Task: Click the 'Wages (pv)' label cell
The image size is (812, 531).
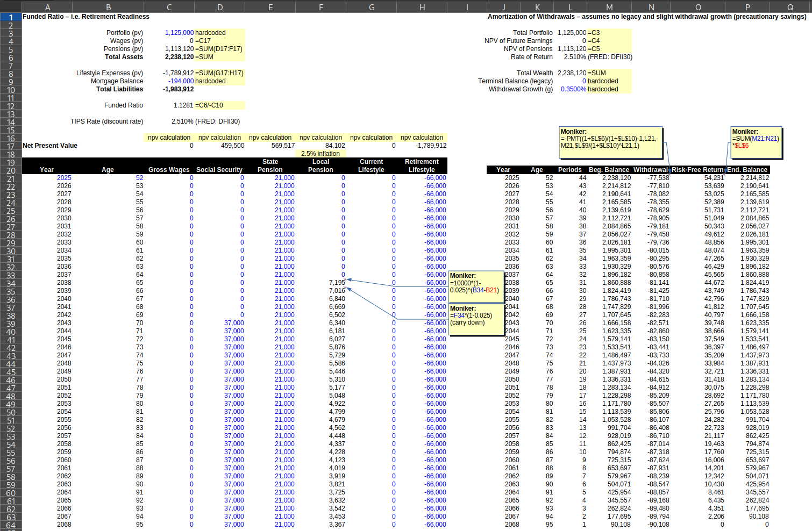Action: click(x=126, y=41)
